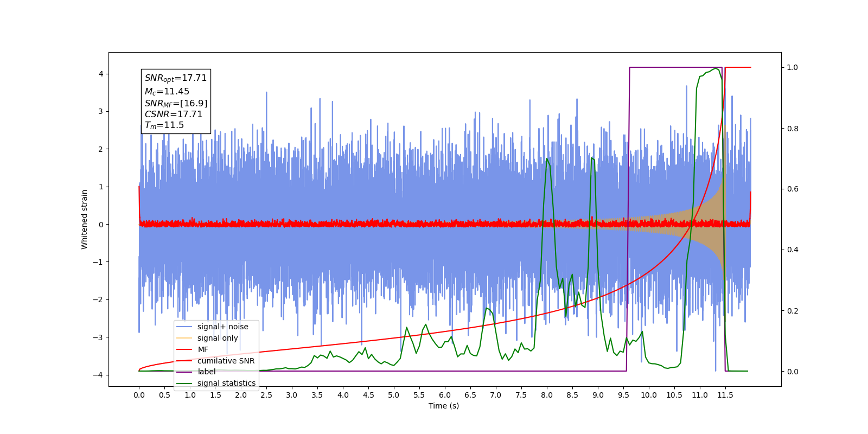Click the x-axis tick label 2.5
This screenshot has width=868, height=434.
tap(266, 395)
